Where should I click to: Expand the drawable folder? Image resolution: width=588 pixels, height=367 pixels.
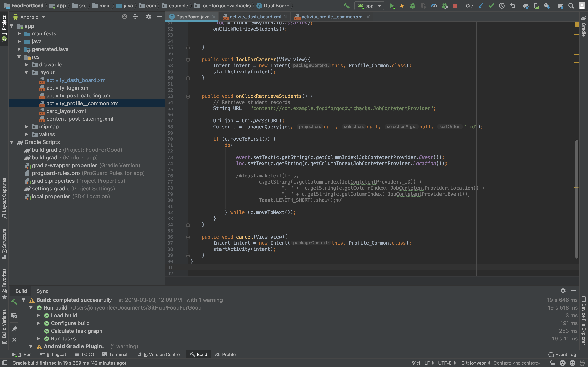click(x=27, y=65)
